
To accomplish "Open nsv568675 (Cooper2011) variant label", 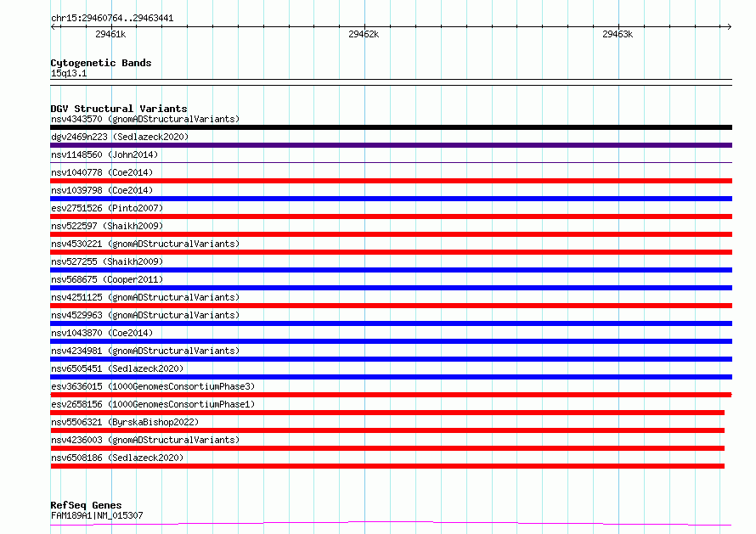I will [x=107, y=279].
